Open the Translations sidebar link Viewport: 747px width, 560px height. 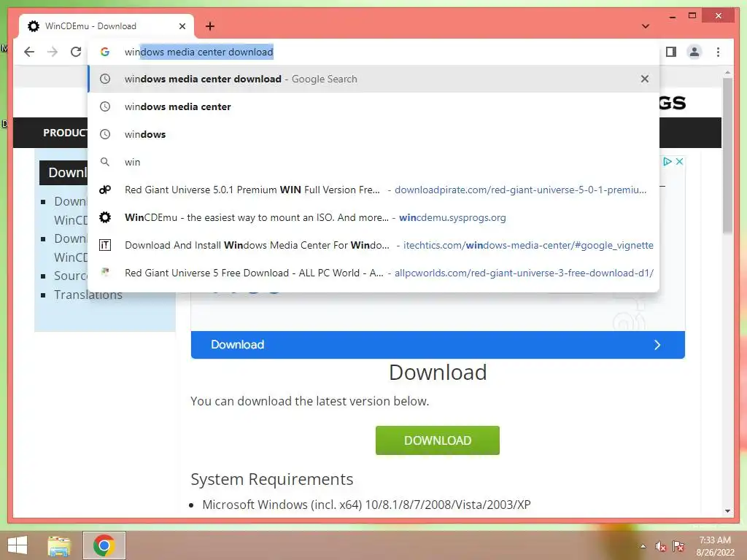(88, 295)
